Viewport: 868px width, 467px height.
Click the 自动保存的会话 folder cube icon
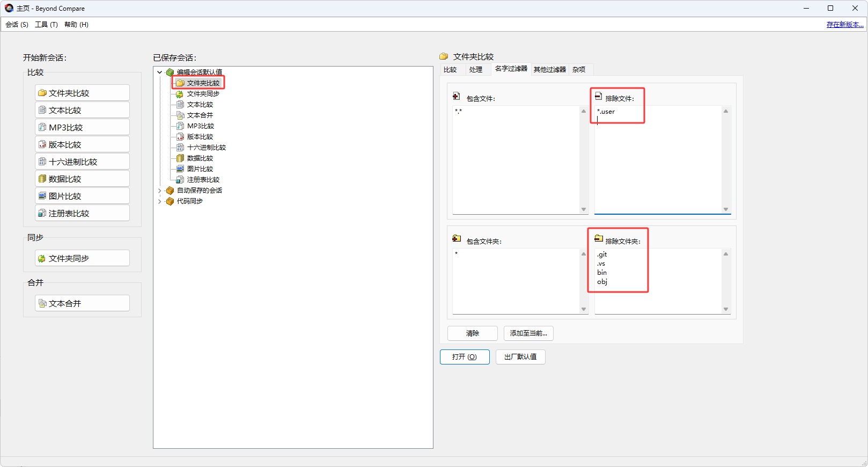coord(170,191)
